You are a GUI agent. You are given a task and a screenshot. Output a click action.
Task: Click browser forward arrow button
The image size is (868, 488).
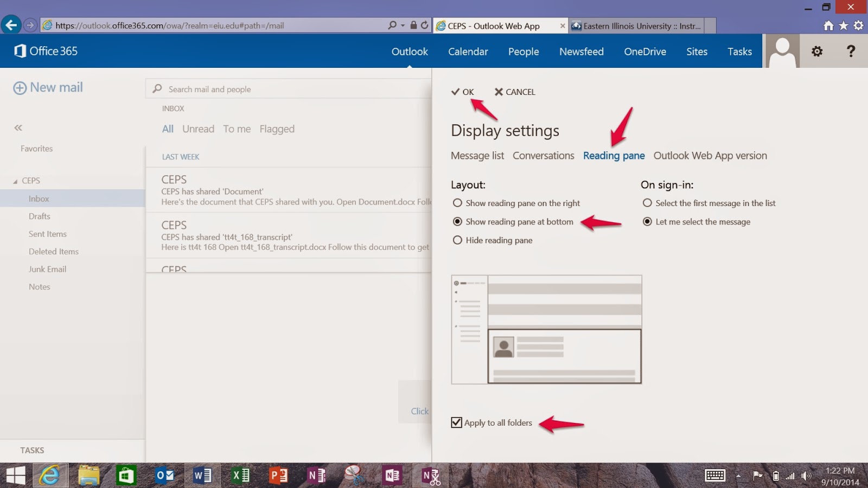(30, 25)
